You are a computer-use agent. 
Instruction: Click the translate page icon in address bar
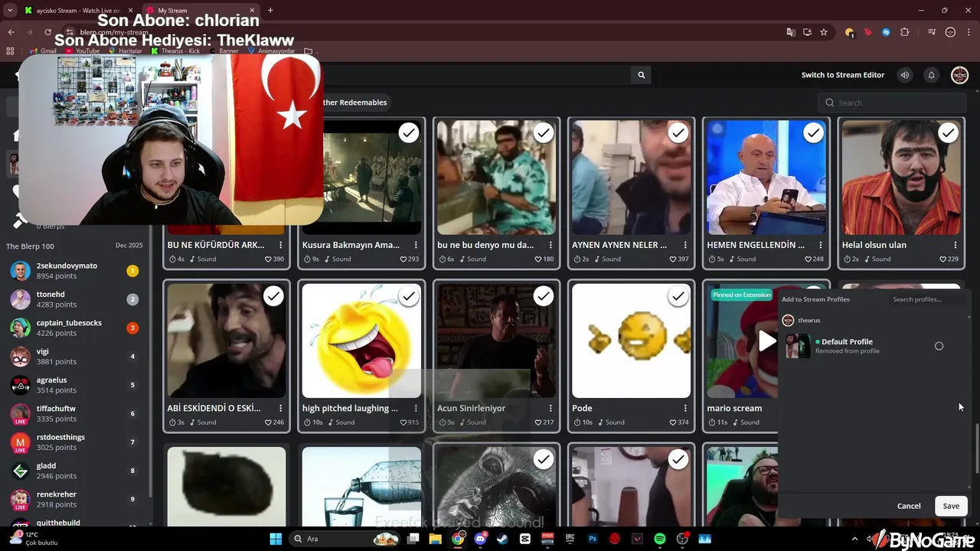coord(791,32)
